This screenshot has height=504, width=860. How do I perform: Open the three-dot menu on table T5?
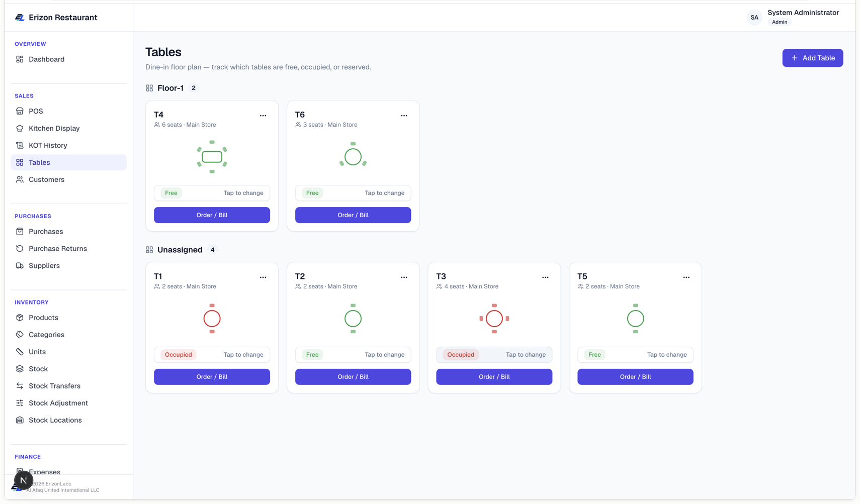tap(686, 277)
